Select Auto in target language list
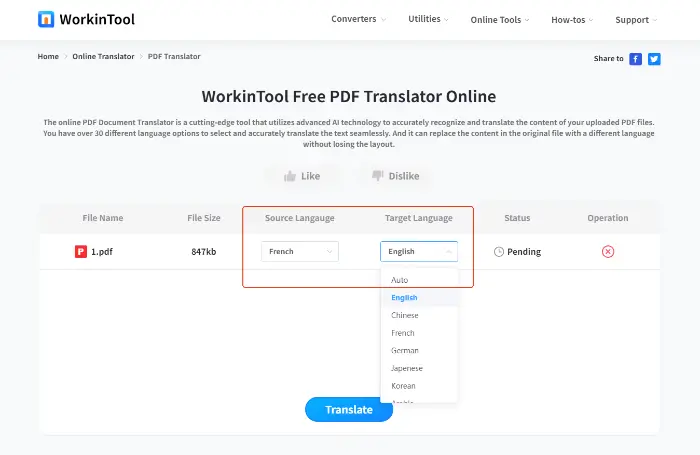The width and height of the screenshot is (700, 455). tap(419, 280)
